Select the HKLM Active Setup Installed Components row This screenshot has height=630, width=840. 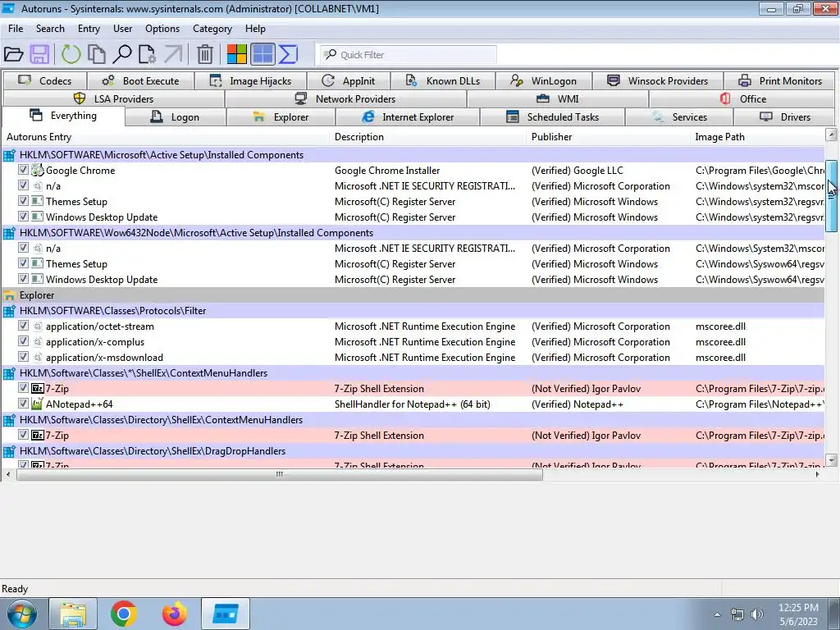413,155
